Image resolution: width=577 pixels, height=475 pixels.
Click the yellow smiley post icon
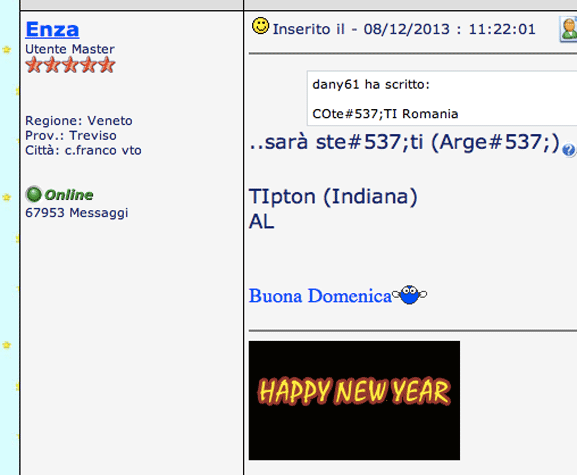(260, 26)
